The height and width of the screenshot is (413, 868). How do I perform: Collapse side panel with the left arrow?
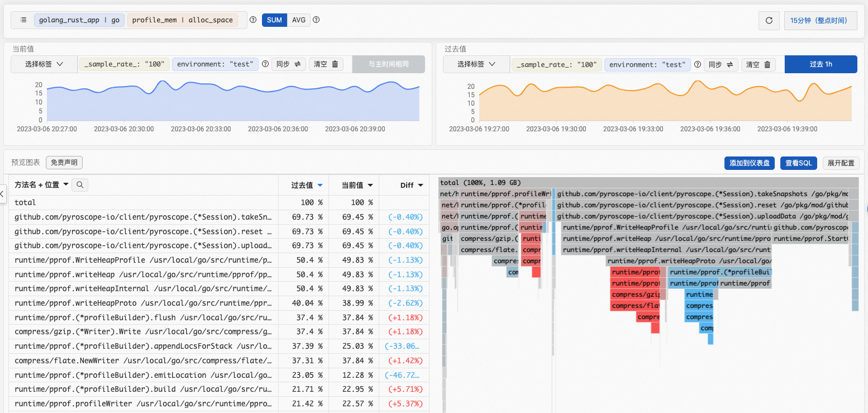2,194
